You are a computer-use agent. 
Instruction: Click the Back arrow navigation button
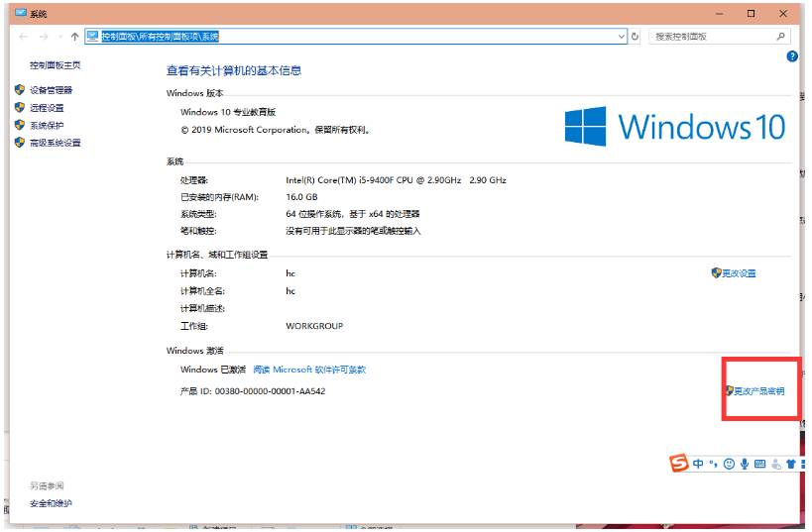click(23, 37)
